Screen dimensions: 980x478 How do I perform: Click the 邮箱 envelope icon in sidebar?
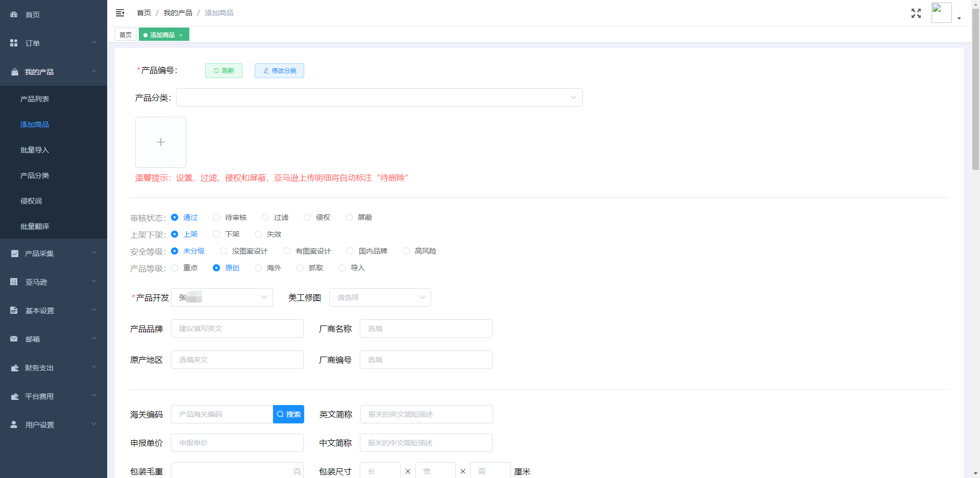[14, 339]
